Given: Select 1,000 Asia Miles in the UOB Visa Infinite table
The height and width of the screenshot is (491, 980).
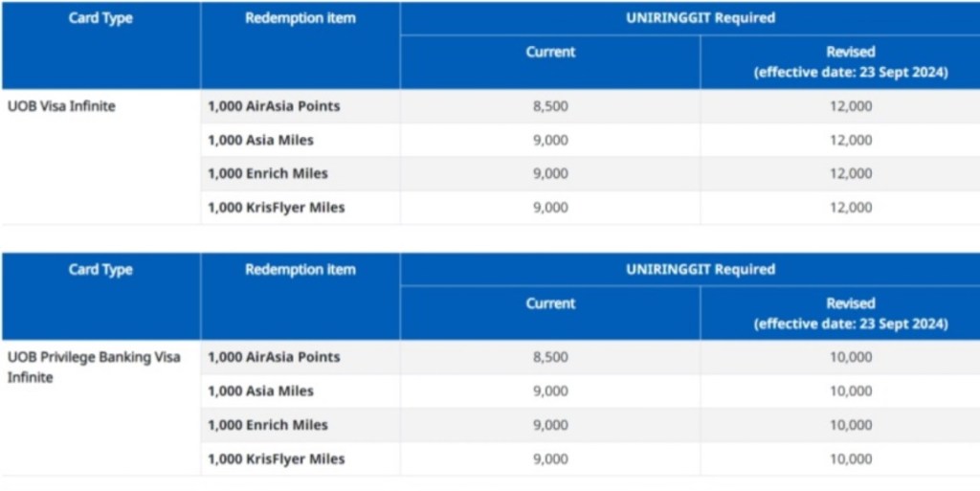Looking at the screenshot, I should pyautogui.click(x=260, y=140).
